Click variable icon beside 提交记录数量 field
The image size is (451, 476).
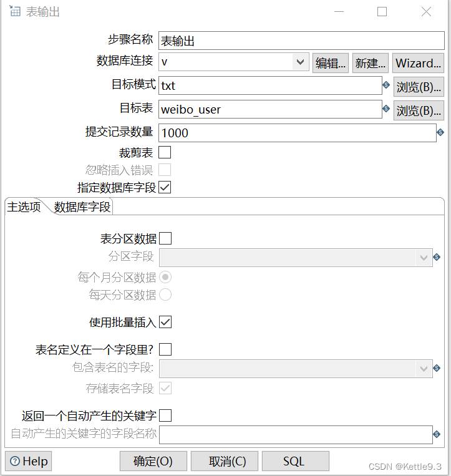tap(440, 132)
